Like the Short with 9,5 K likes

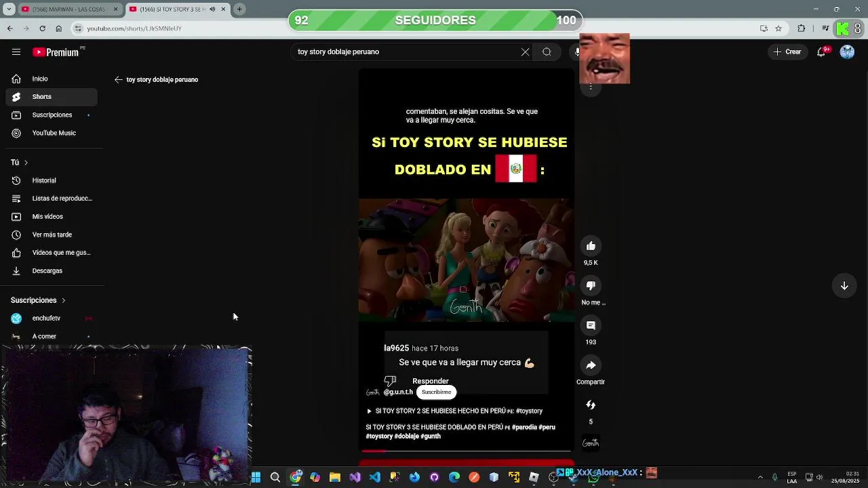click(x=591, y=246)
